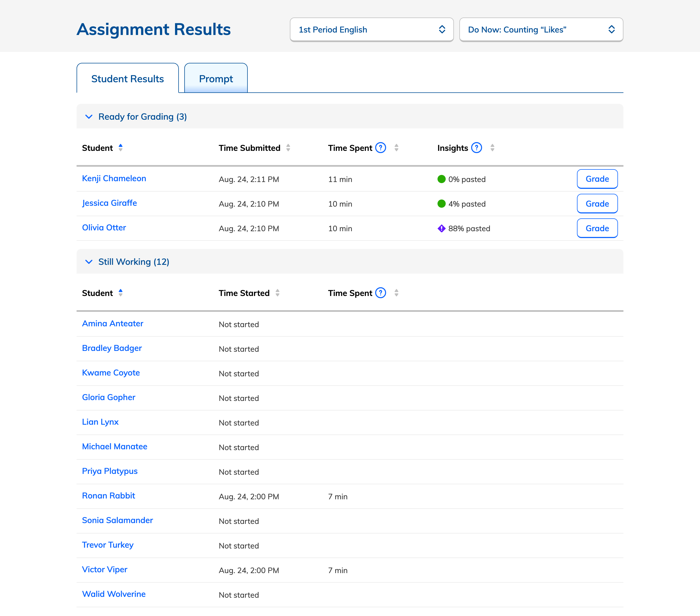700x616 pixels.
Task: Switch to the Prompt tab
Action: coord(216,79)
